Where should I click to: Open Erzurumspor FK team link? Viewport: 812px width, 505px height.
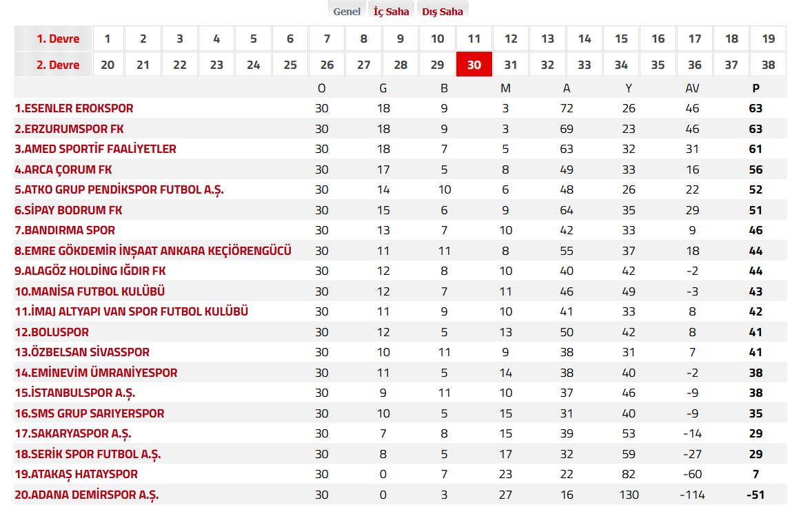tap(69, 129)
